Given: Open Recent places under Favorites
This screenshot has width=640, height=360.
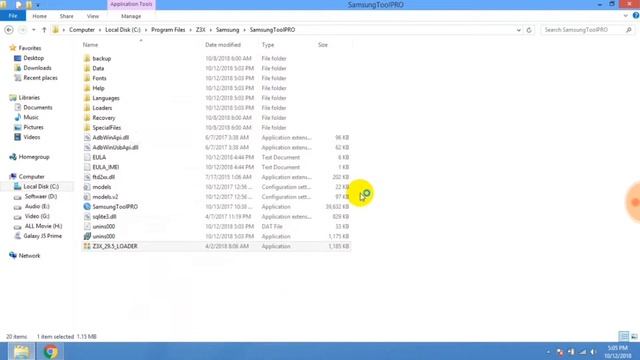Looking at the screenshot, I should (x=40, y=78).
